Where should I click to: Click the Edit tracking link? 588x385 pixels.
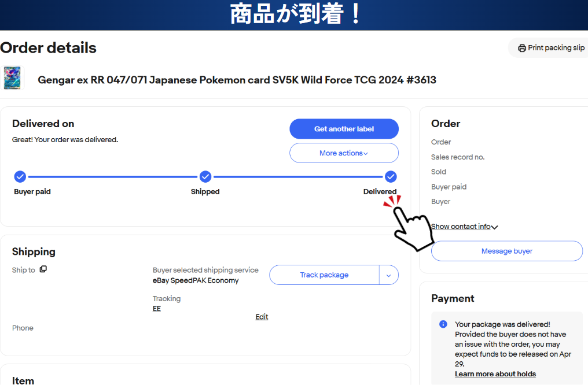tap(262, 317)
